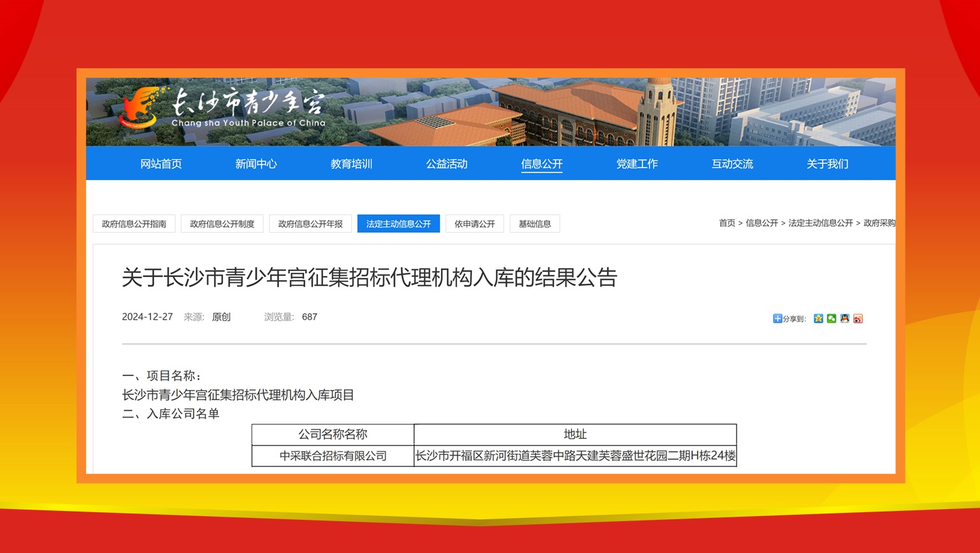Click the 信息公开 breadcrumb link
Image resolution: width=980 pixels, height=553 pixels.
[x=761, y=223]
